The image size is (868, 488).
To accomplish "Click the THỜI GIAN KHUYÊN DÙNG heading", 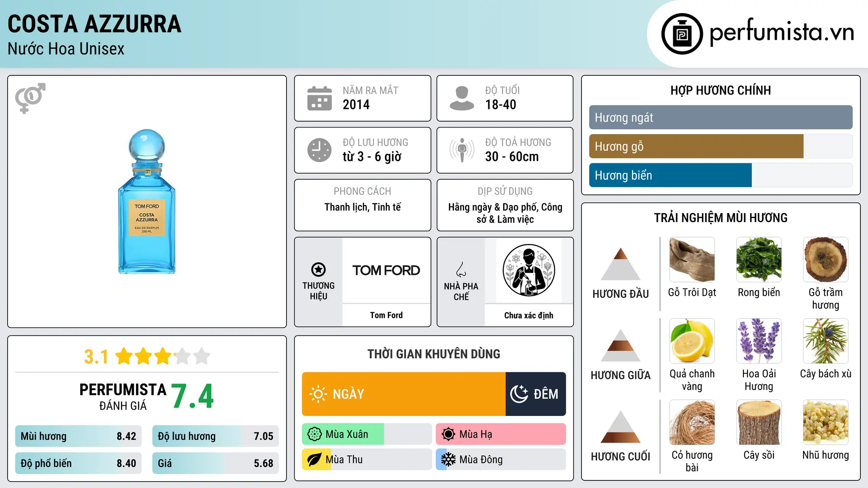I will tap(434, 354).
